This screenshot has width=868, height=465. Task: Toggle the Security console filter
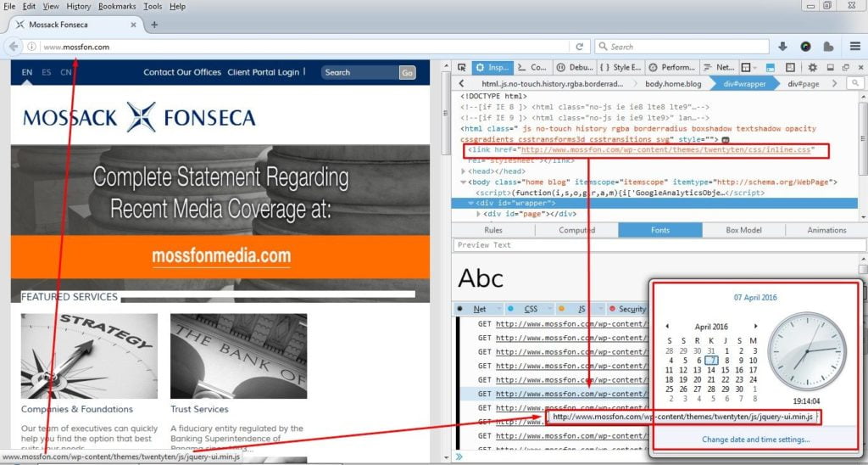click(628, 309)
